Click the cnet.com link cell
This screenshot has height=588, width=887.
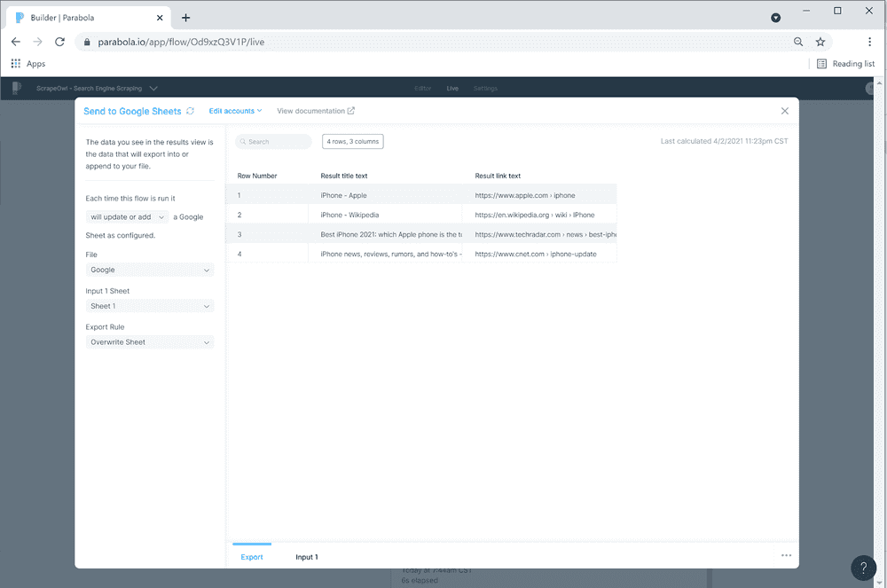[x=539, y=254]
